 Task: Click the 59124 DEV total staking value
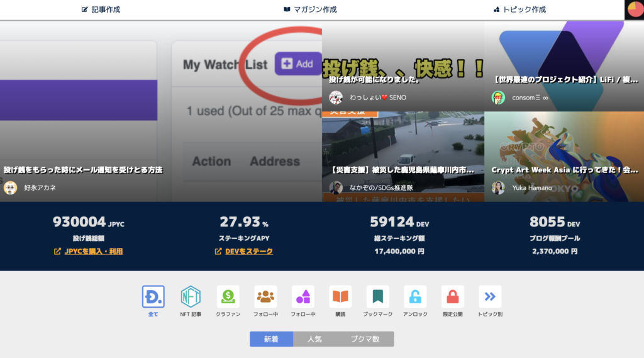point(399,222)
